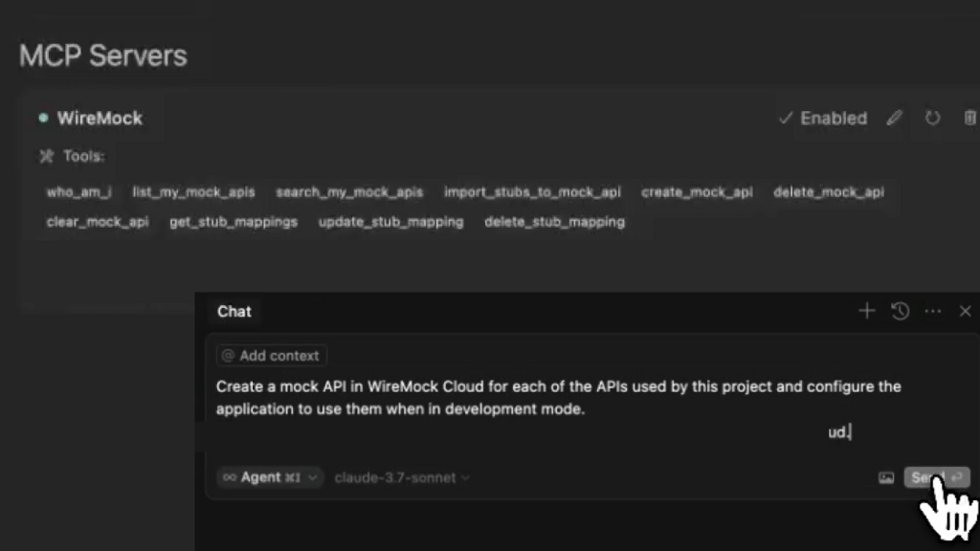Open chat history clock icon
This screenshot has height=551, width=980.
[x=900, y=311]
